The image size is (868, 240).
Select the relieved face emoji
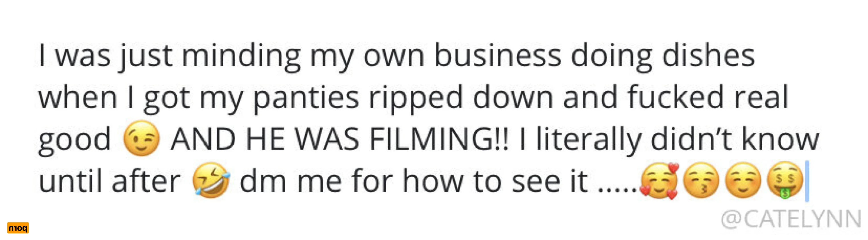743,180
